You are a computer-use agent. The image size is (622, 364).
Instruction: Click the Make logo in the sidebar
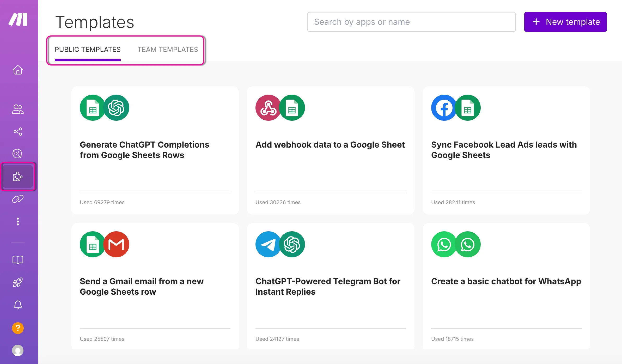18,19
